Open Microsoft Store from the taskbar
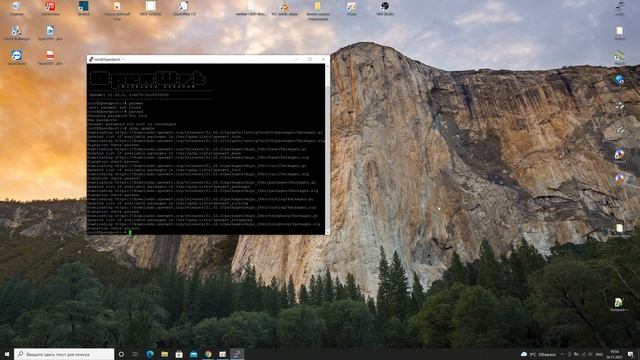Screen dimensions: 640x360 [179, 354]
